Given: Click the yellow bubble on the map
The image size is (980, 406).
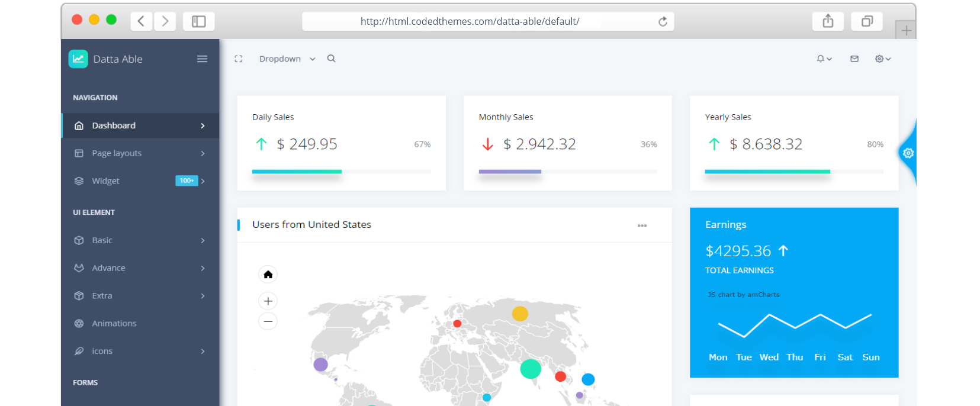Looking at the screenshot, I should coord(520,314).
